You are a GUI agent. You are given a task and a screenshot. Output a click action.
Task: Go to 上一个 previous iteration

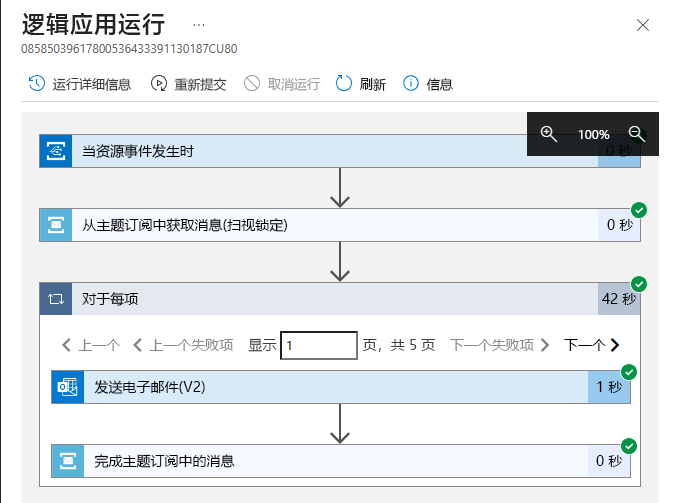[x=91, y=345]
